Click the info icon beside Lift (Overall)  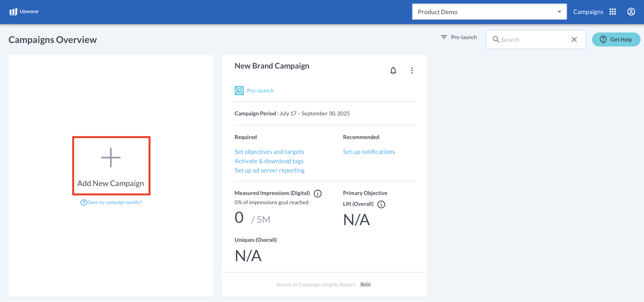(x=381, y=204)
